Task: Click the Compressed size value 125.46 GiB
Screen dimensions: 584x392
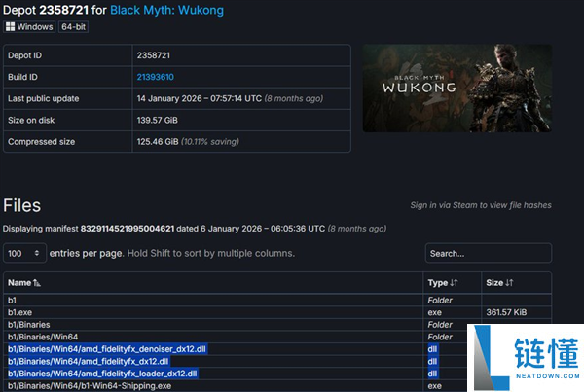Action: [x=158, y=142]
